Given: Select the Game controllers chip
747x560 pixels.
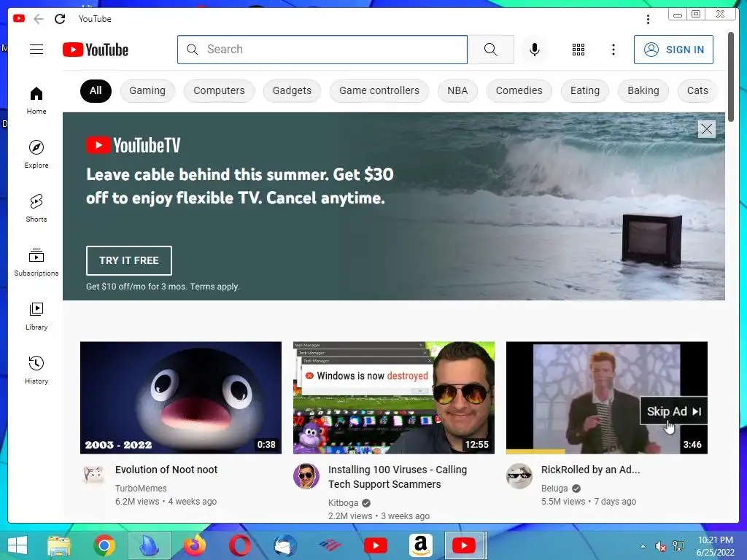Looking at the screenshot, I should point(379,91).
